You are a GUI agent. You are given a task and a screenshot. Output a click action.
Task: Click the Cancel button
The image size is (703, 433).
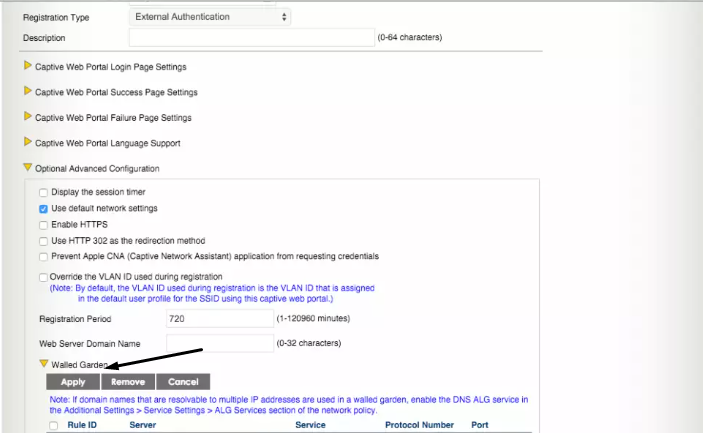(x=183, y=382)
